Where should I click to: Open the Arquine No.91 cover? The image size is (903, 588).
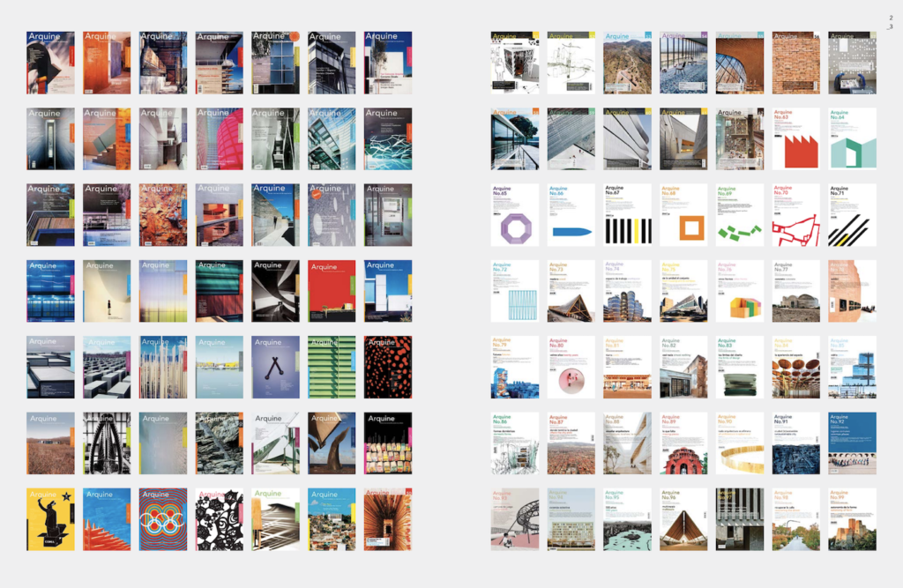point(796,443)
